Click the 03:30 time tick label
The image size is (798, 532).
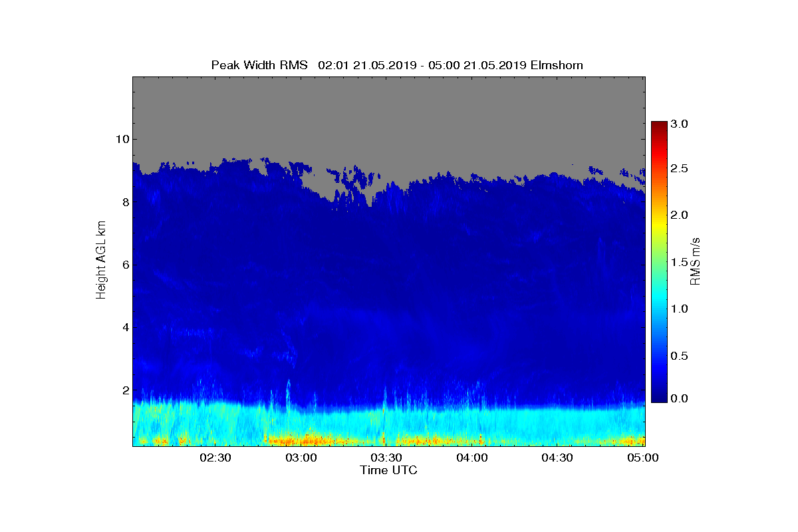click(x=386, y=458)
